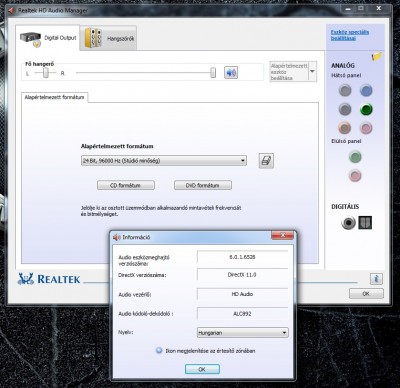Click the Nyelv: label
The width and height of the screenshot is (400, 388).
pyautogui.click(x=126, y=332)
